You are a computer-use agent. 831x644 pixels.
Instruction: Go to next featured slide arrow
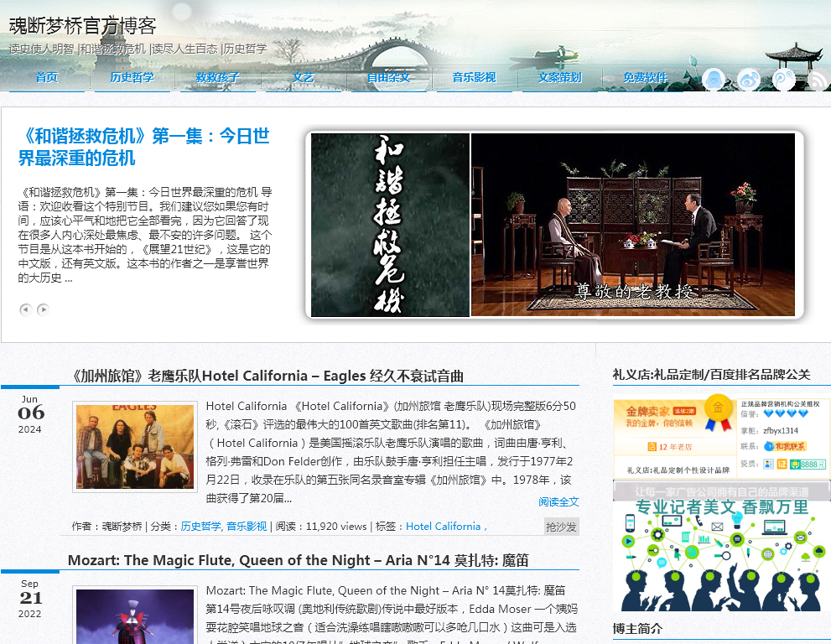43,309
